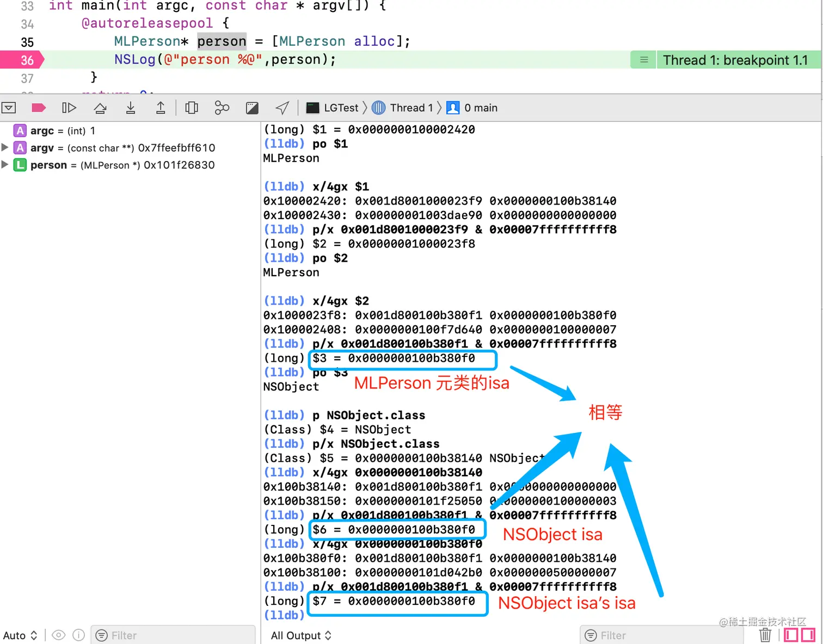Select argc variable row

tap(131, 131)
